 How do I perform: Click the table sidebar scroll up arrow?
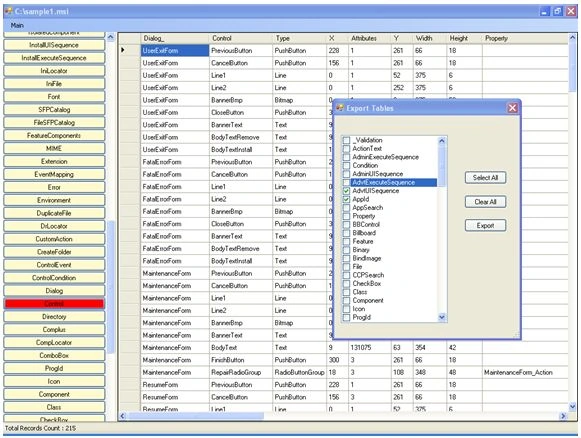[111, 37]
